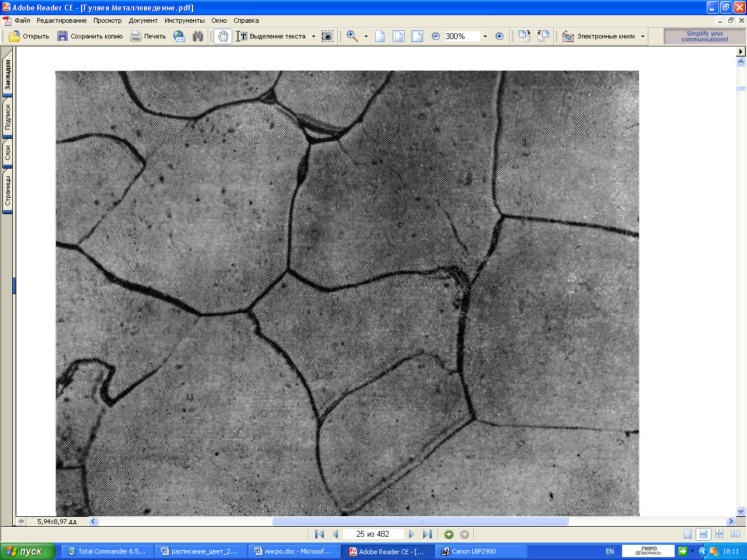Screen dimensions: 747x560
Task: Open zoom percentage dropdown arrow
Action: click(485, 36)
